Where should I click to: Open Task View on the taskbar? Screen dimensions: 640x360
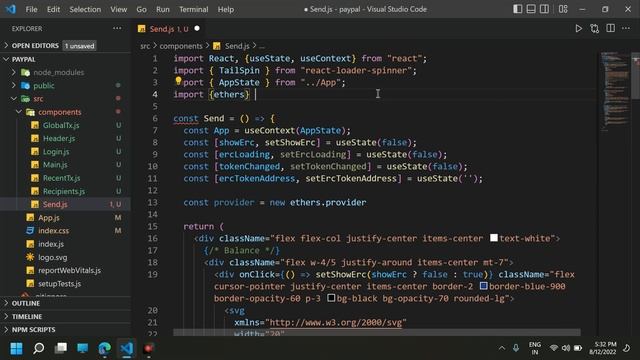[61, 348]
